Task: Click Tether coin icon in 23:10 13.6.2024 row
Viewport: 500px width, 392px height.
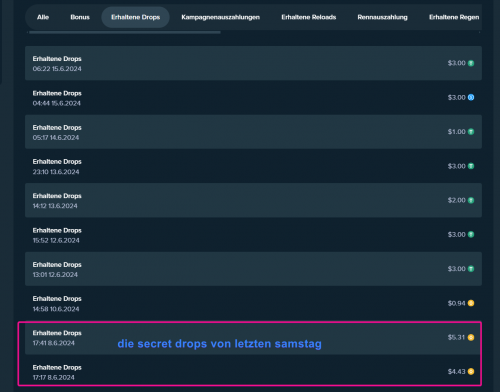Action: [471, 166]
